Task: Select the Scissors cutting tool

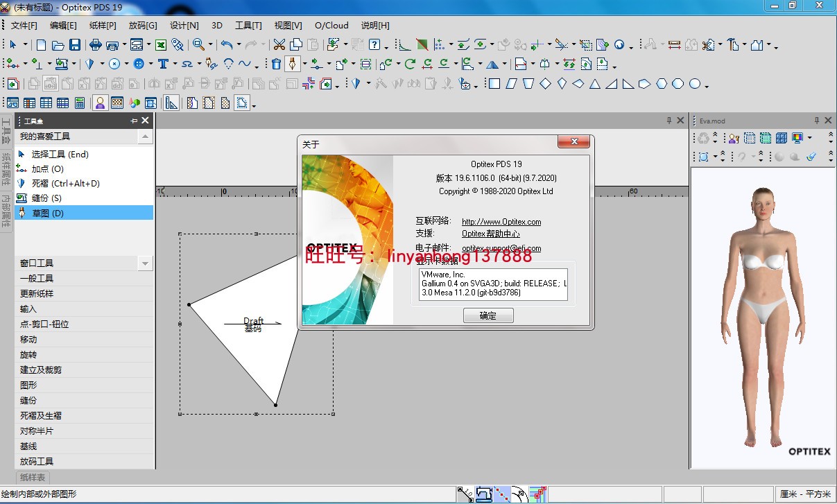Action: (x=279, y=43)
